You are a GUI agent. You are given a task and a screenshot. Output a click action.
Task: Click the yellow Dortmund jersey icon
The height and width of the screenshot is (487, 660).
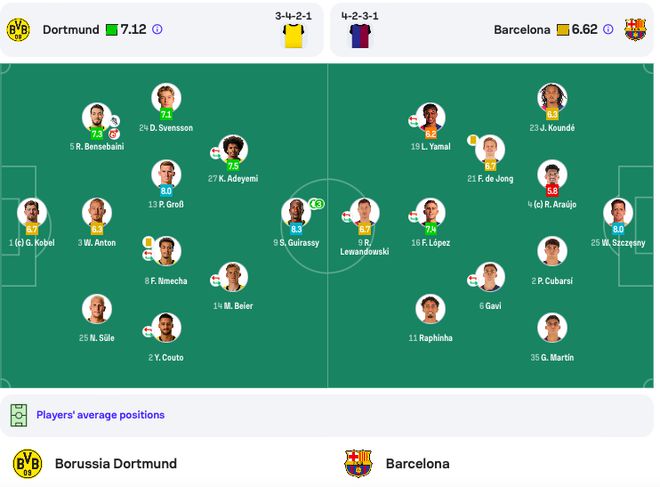293,36
